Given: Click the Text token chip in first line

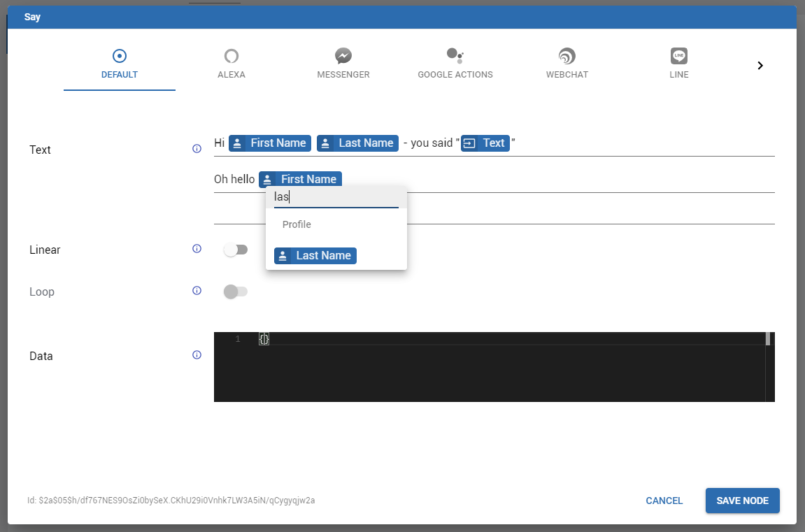Looking at the screenshot, I should click(x=485, y=143).
